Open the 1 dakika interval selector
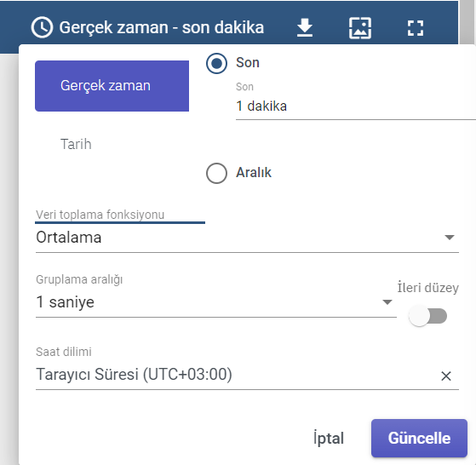This screenshot has height=465, width=476. [x=356, y=106]
